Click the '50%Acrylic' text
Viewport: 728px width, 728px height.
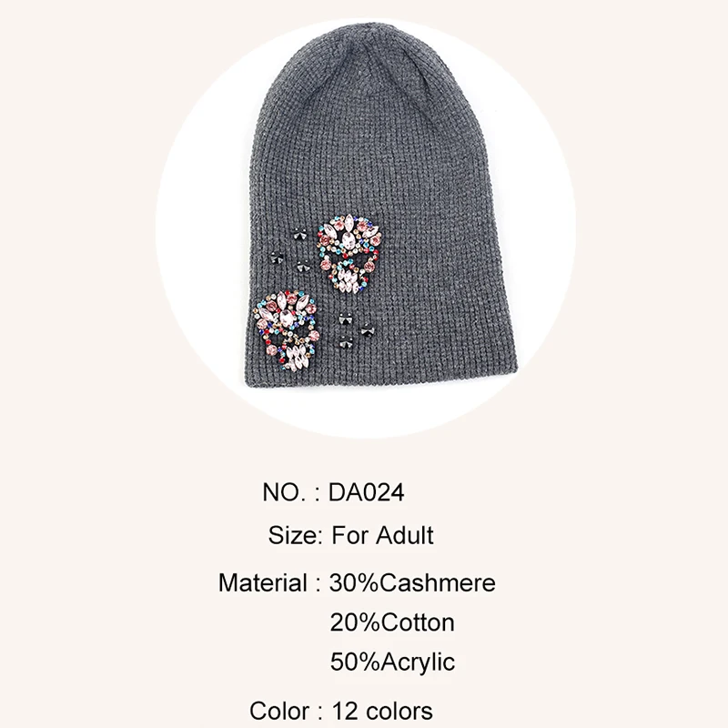[392, 662]
